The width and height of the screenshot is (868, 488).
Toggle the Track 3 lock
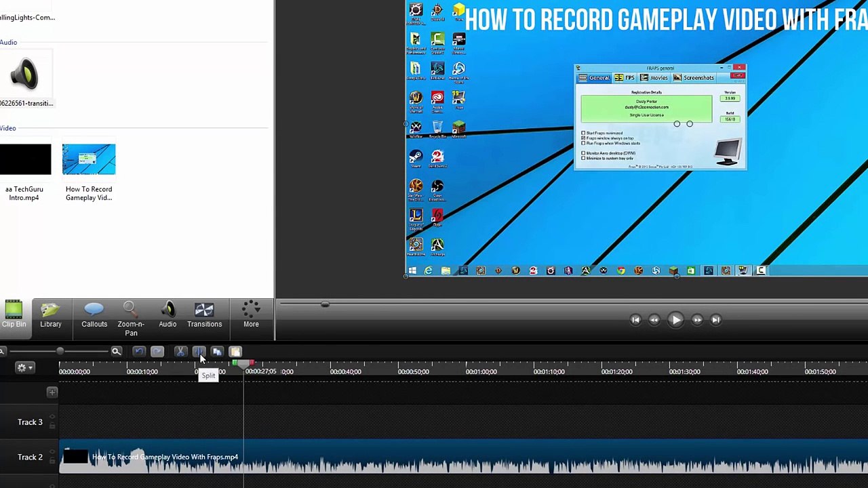pos(52,426)
